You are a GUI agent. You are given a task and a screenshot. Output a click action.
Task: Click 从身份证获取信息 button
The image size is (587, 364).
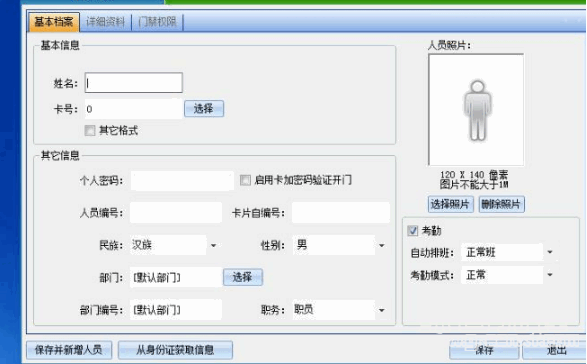click(175, 350)
